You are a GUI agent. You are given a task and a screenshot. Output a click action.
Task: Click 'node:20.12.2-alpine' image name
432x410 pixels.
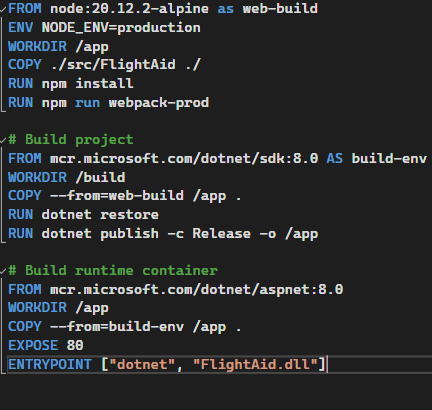pos(129,8)
